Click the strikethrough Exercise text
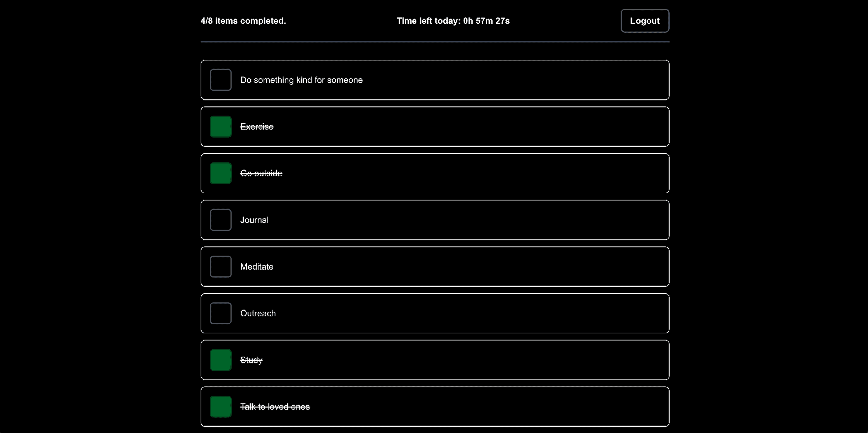 tap(257, 127)
